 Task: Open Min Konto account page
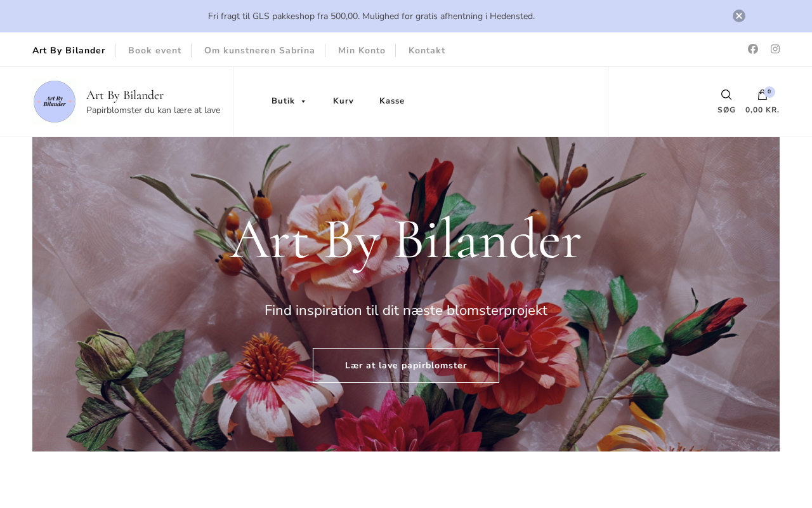click(362, 50)
